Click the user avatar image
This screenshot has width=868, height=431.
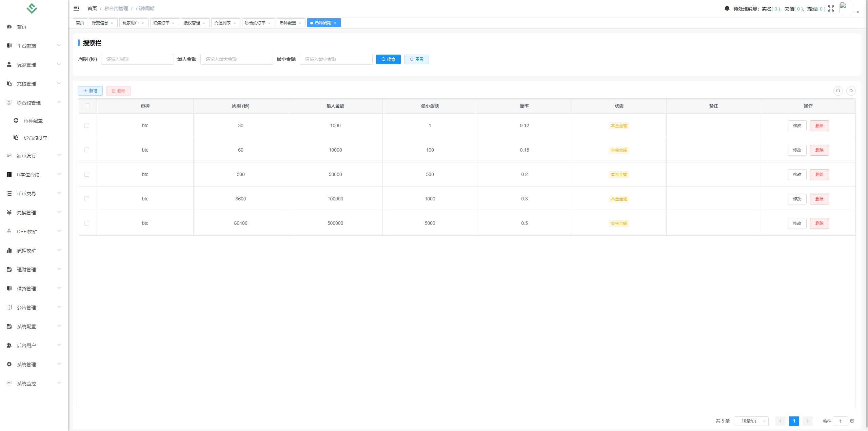(846, 8)
